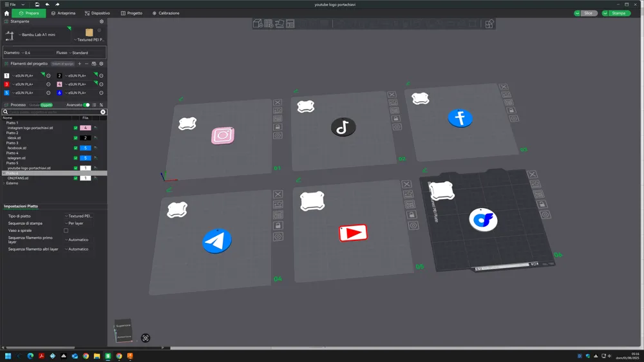Open Tipo di piatto Textured PEI dropdown
644x362 pixels.
pyautogui.click(x=79, y=216)
